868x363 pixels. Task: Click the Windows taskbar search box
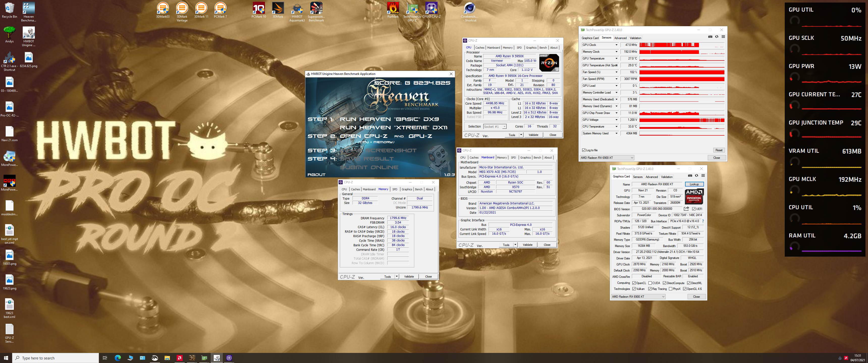click(x=56, y=358)
